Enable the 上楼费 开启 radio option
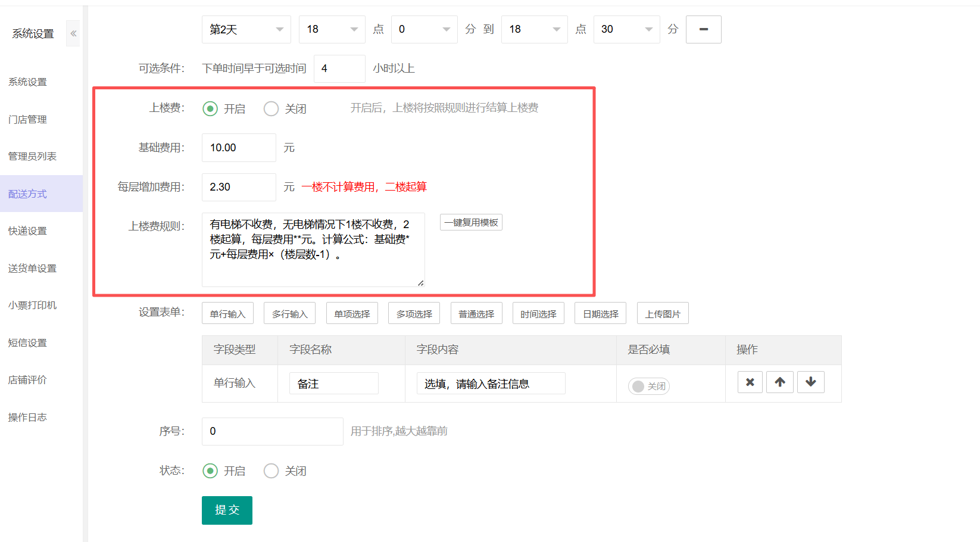Screen dimensions: 980x542 pos(210,109)
